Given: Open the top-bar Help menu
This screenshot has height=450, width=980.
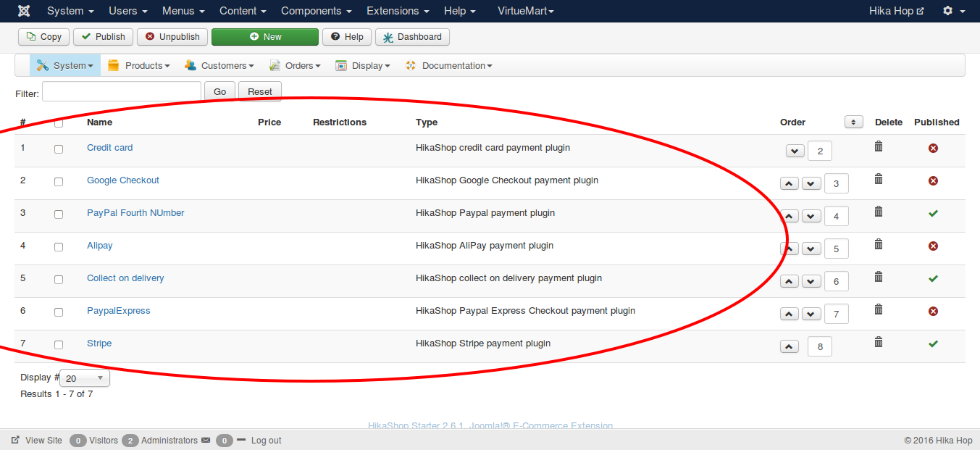Looking at the screenshot, I should (x=460, y=11).
